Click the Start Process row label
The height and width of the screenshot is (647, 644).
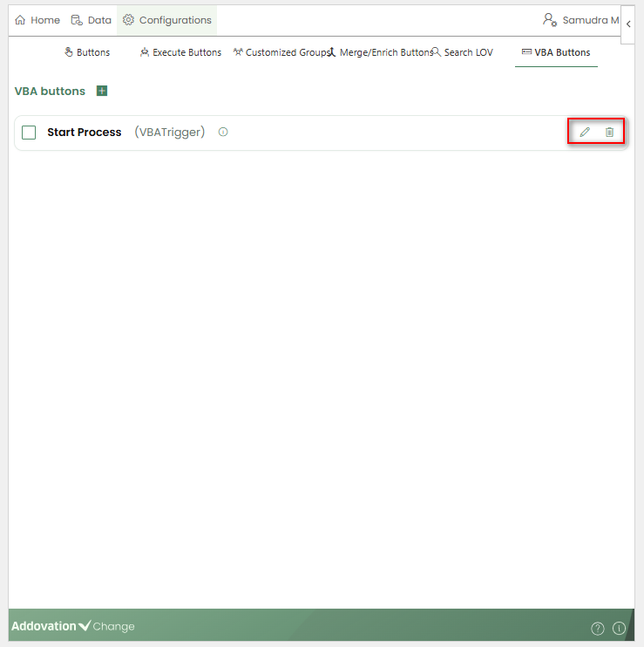(x=85, y=133)
